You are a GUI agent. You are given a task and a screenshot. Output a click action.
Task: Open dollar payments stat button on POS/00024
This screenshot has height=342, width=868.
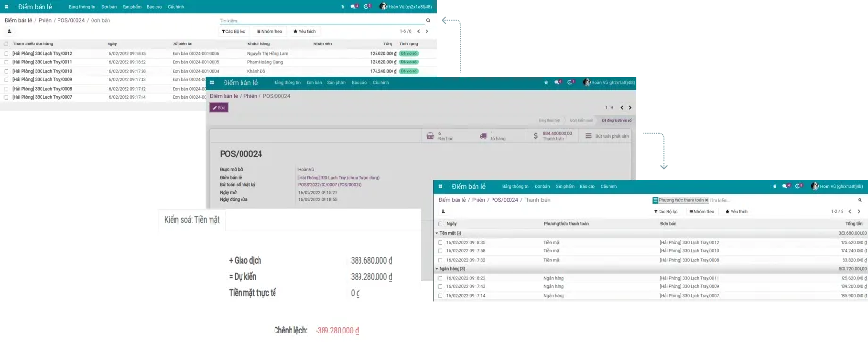tap(553, 135)
